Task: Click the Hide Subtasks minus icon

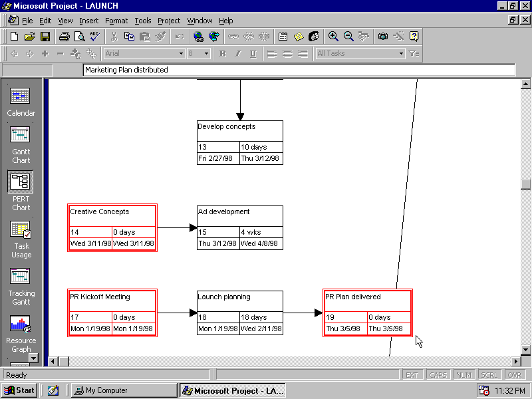Action: click(61, 54)
